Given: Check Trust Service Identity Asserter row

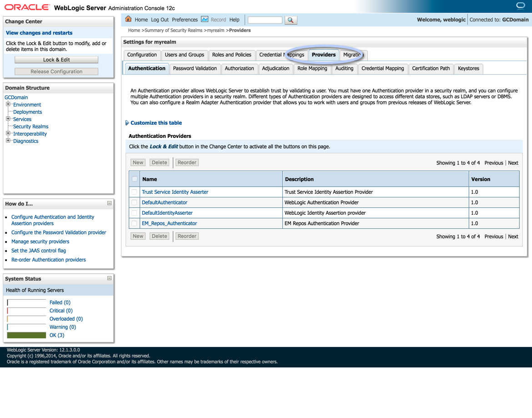Looking at the screenshot, I should pyautogui.click(x=134, y=192).
